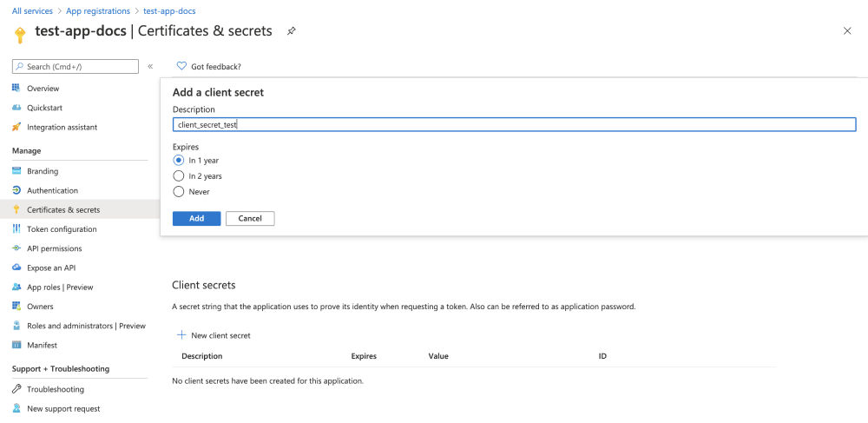This screenshot has width=868, height=423.
Task: Choose Never for secret expiration
Action: [179, 192]
